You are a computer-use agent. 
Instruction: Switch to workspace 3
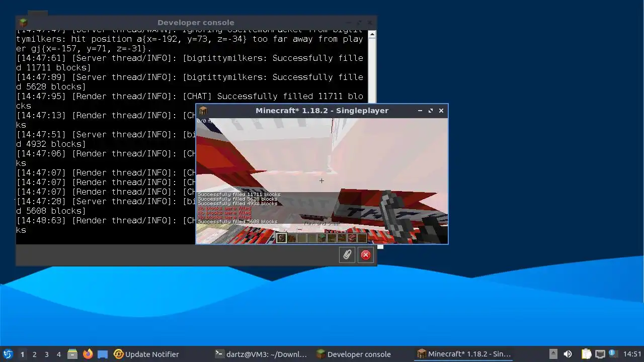point(46,354)
